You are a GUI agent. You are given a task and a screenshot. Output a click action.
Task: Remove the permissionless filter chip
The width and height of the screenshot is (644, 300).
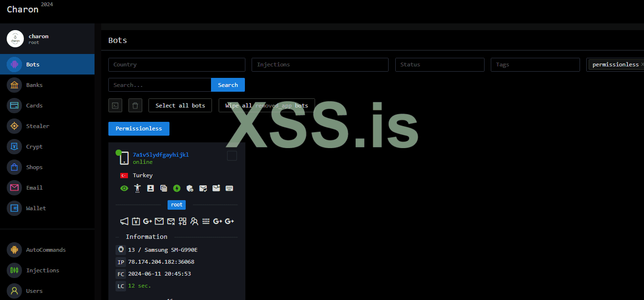coord(642,64)
